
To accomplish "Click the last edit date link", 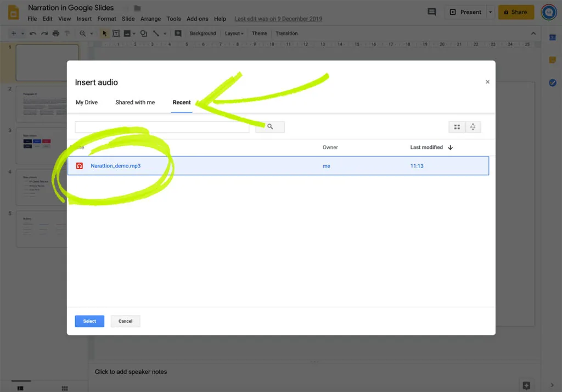I will pos(278,19).
